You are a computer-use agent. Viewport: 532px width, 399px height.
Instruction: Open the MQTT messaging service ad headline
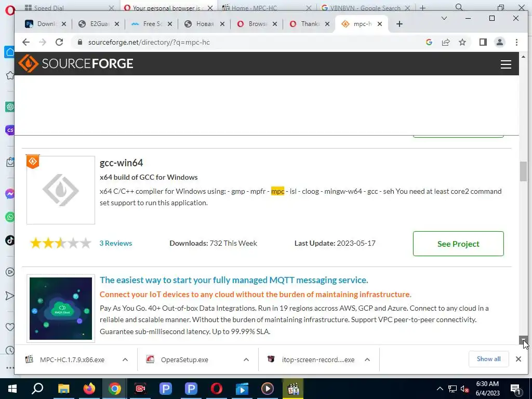tap(234, 280)
